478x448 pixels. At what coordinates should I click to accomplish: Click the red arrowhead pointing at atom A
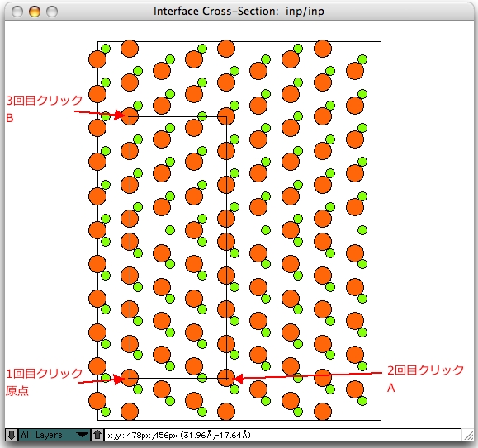tap(238, 379)
